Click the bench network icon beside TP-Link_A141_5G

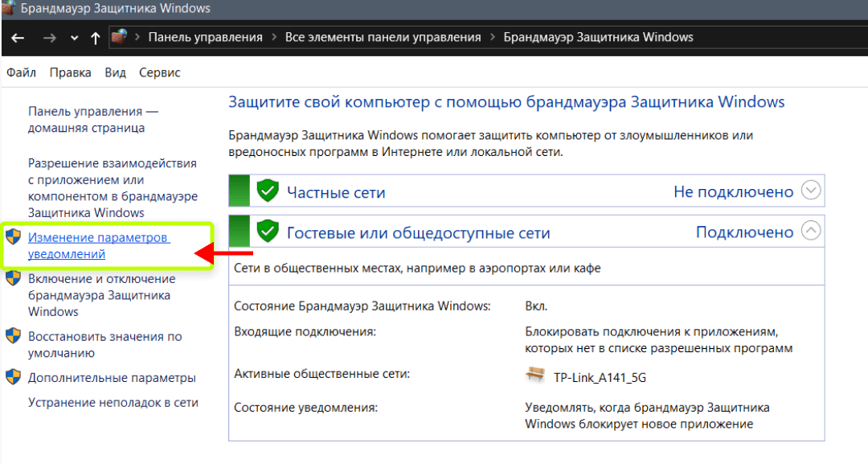point(534,376)
